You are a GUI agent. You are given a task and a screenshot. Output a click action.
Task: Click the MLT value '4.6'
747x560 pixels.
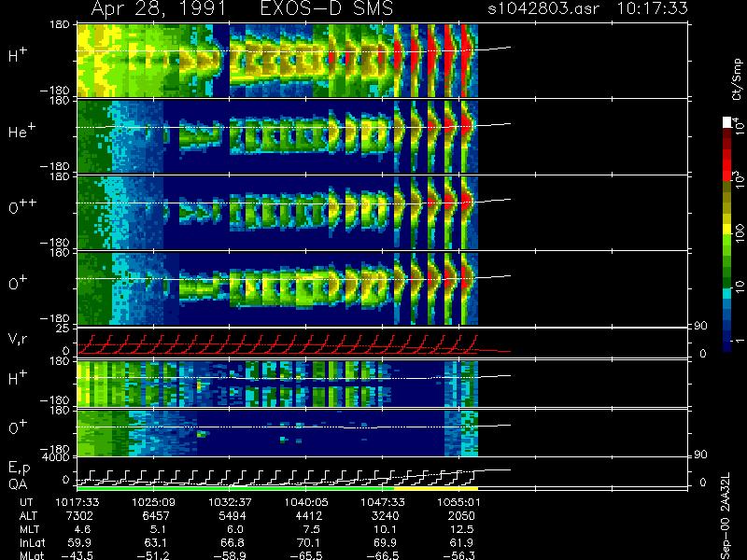pos(82,529)
